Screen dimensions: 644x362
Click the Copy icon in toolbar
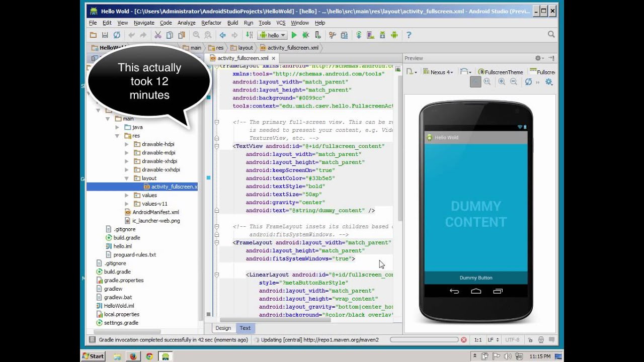point(170,35)
